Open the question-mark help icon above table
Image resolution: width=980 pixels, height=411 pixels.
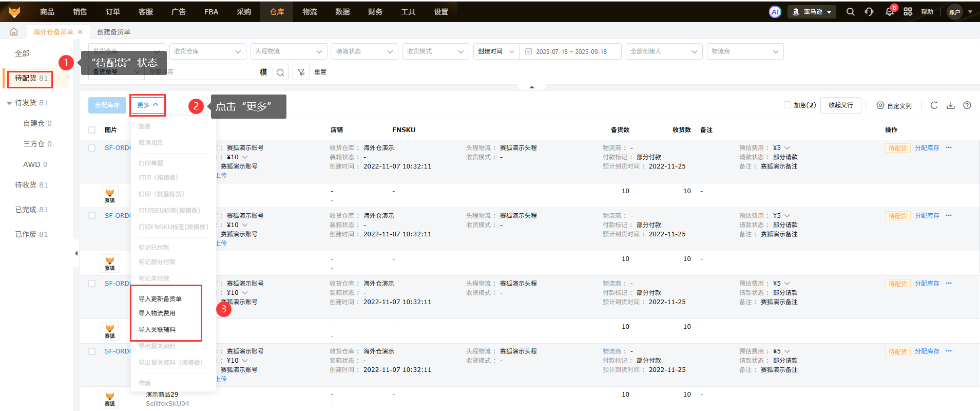[x=967, y=105]
